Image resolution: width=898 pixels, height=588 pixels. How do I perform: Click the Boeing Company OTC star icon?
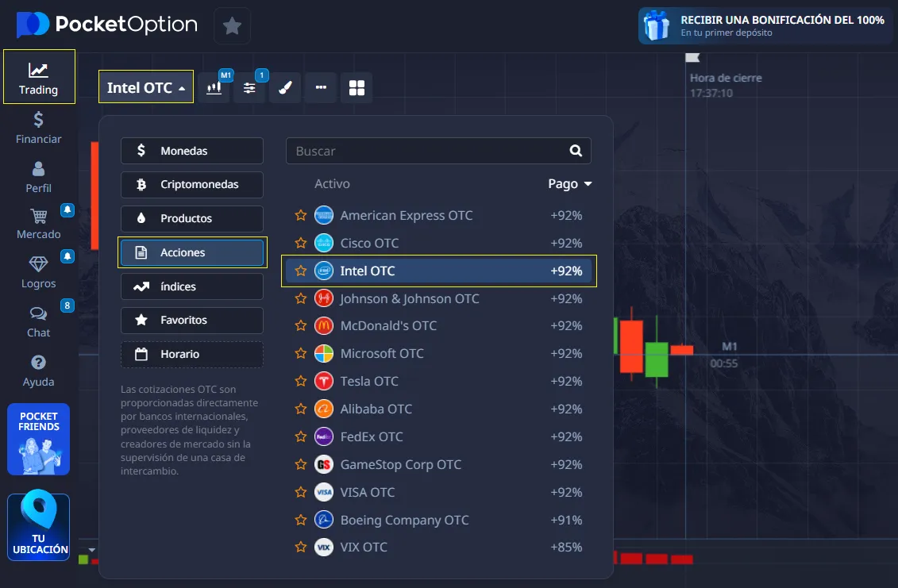tap(301, 520)
